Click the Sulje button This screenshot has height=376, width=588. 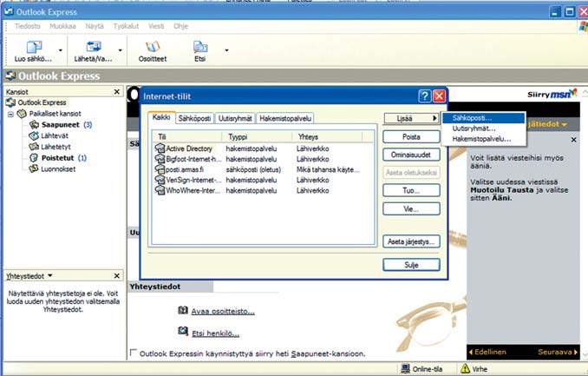click(411, 265)
